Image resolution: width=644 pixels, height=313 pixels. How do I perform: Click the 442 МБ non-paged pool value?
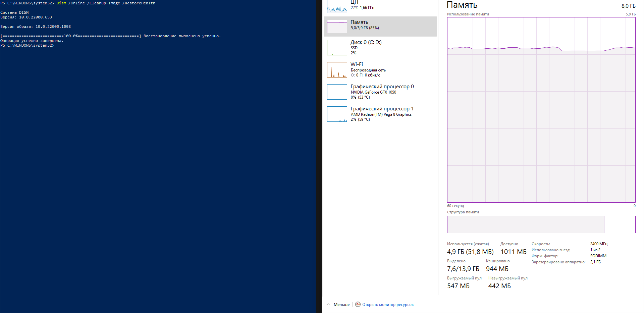(499, 286)
